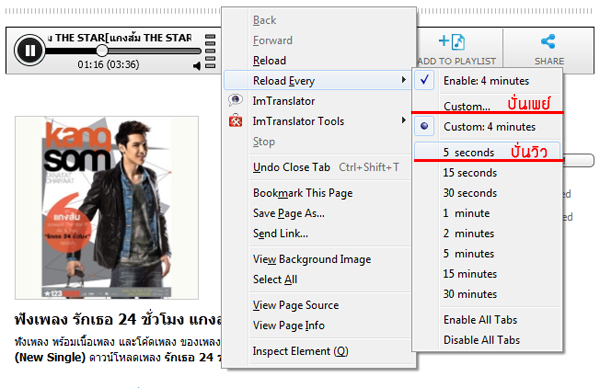Click the 01:16 (03:36) playback time
Image resolution: width=600 pixels, height=388 pixels.
pyautogui.click(x=108, y=64)
